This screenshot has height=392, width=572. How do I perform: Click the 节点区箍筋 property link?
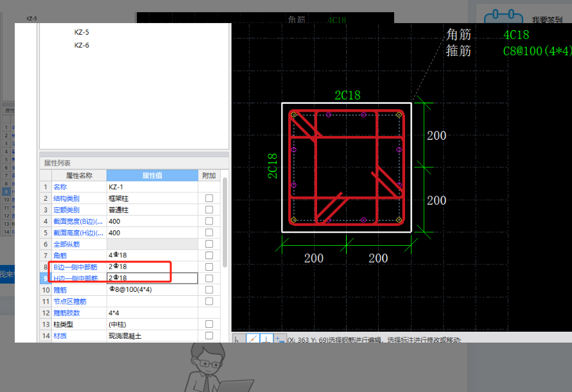[x=70, y=301]
